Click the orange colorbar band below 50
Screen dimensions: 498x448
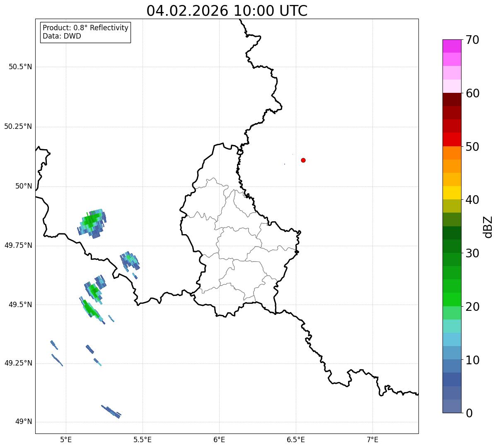coord(452,153)
